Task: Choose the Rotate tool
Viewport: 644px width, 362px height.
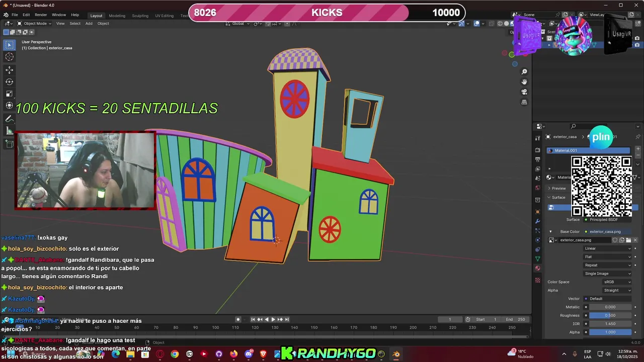Action: tap(9, 82)
